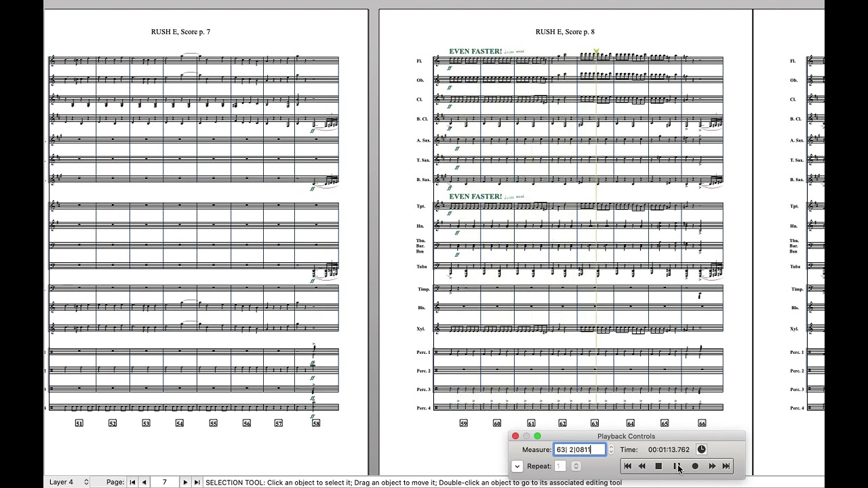Click the "Fl." staff label on page 8

(419, 61)
